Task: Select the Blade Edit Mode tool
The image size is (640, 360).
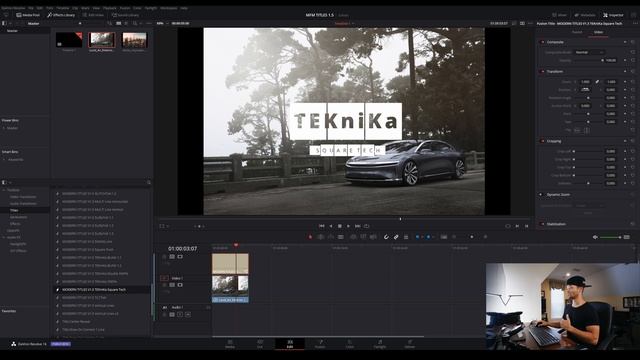Action: [x=340, y=237]
